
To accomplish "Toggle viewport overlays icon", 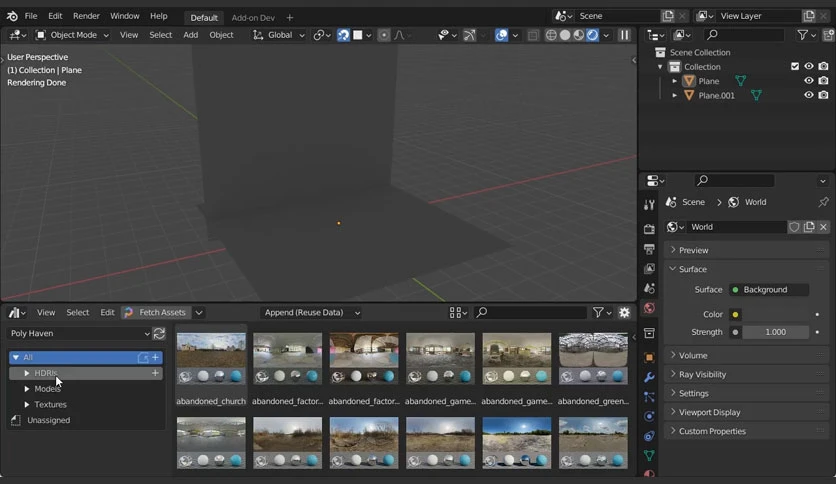I will 501,35.
